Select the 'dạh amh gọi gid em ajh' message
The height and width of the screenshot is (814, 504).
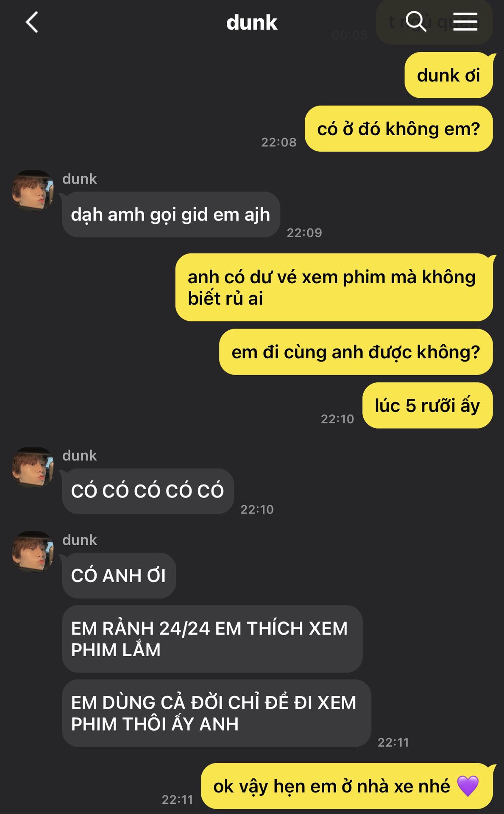[171, 215]
